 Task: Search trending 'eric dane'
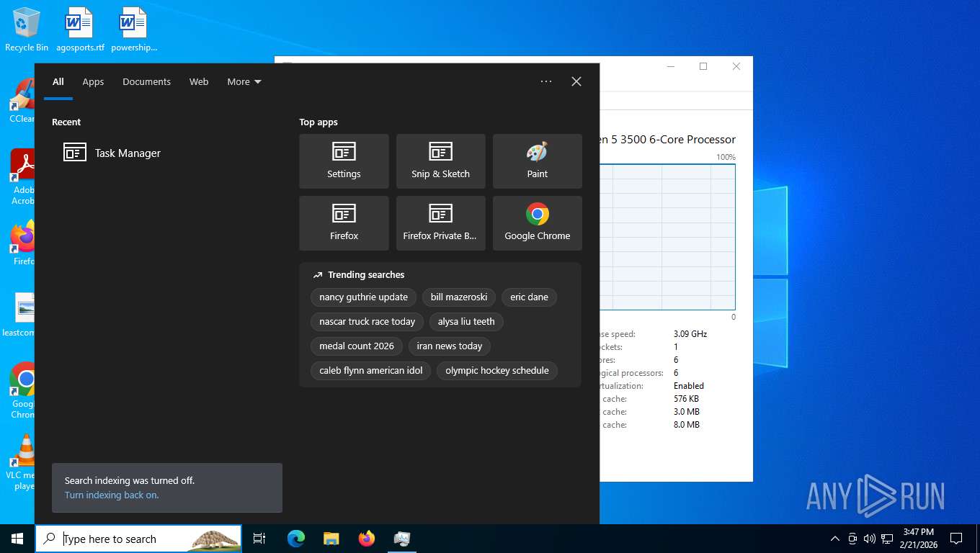tap(529, 297)
